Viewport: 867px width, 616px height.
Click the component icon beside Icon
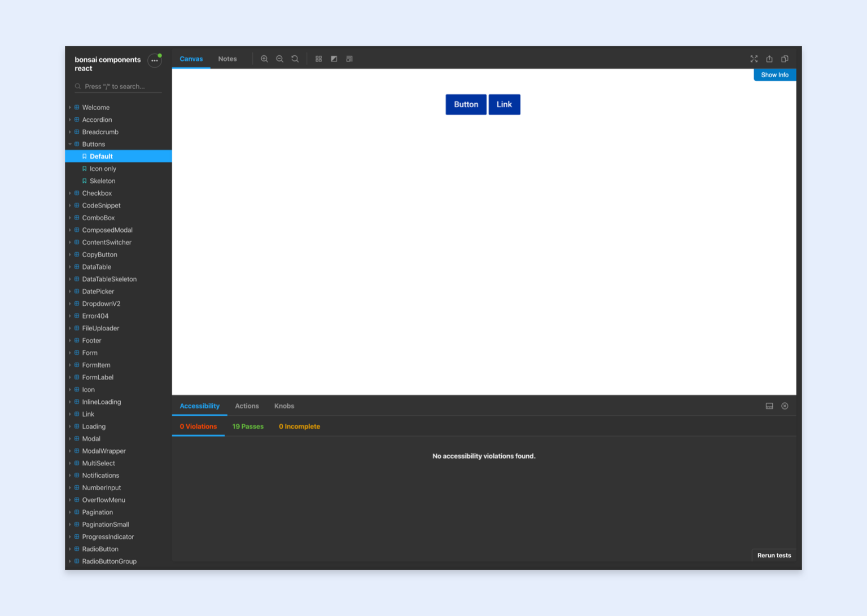[x=77, y=389]
